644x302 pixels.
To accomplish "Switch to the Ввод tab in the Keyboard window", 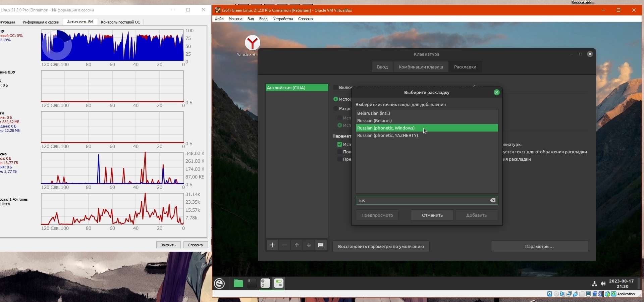I will [x=382, y=67].
